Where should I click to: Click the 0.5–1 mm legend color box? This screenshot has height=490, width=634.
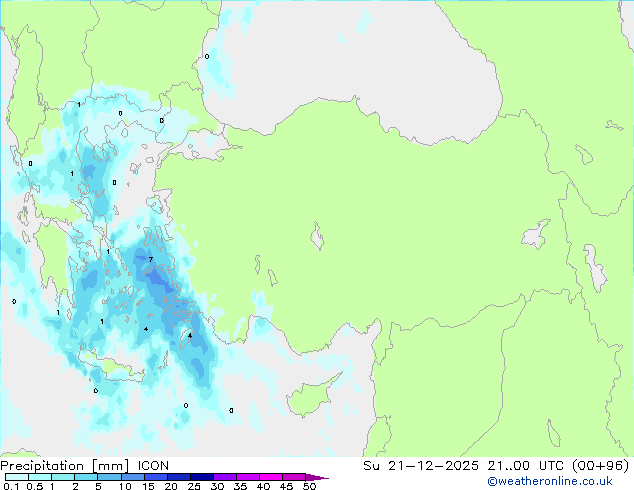tap(40, 477)
